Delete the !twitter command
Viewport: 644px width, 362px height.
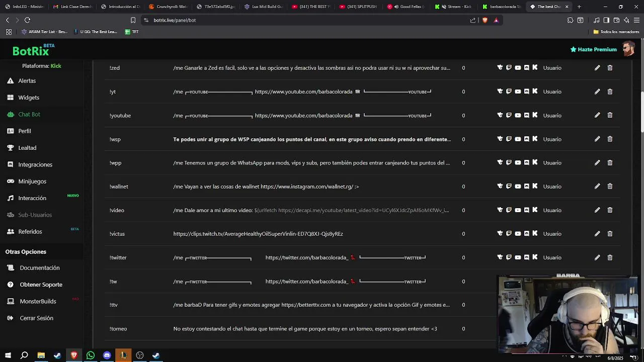(x=610, y=257)
